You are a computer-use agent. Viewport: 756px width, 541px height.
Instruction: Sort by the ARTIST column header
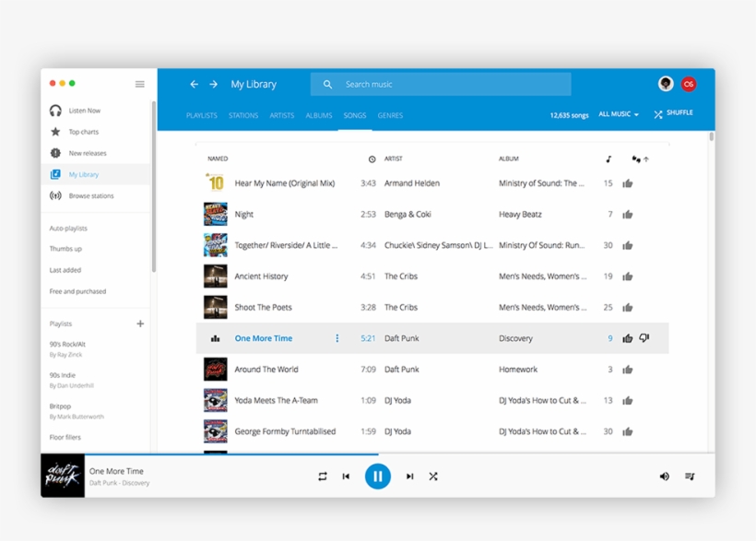coord(394,159)
